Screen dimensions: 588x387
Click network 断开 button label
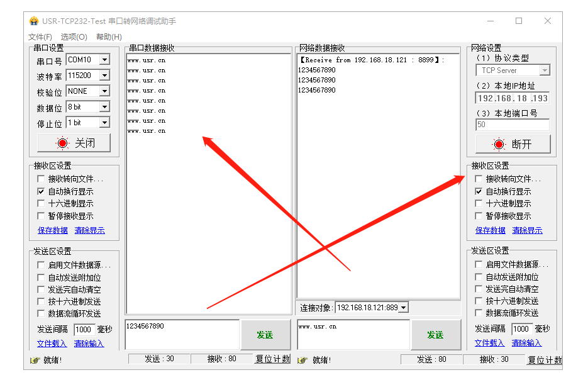(x=521, y=144)
